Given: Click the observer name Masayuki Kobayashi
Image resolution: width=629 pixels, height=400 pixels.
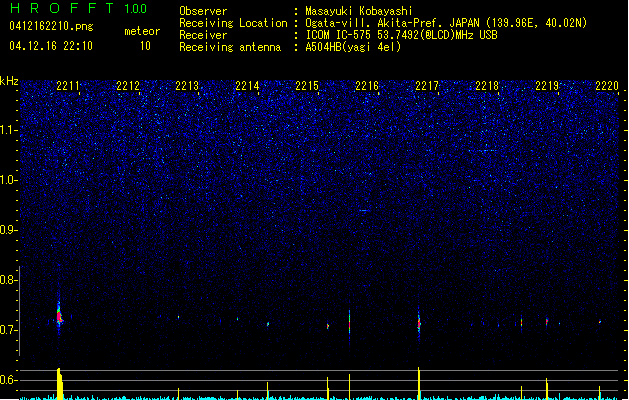Looking at the screenshot, I should (359, 11).
